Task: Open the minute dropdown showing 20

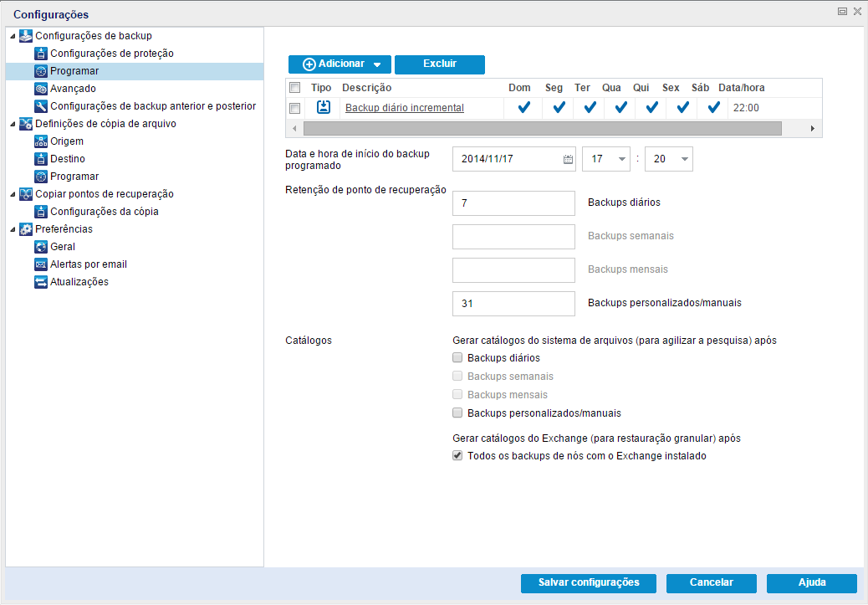Action: [x=684, y=159]
